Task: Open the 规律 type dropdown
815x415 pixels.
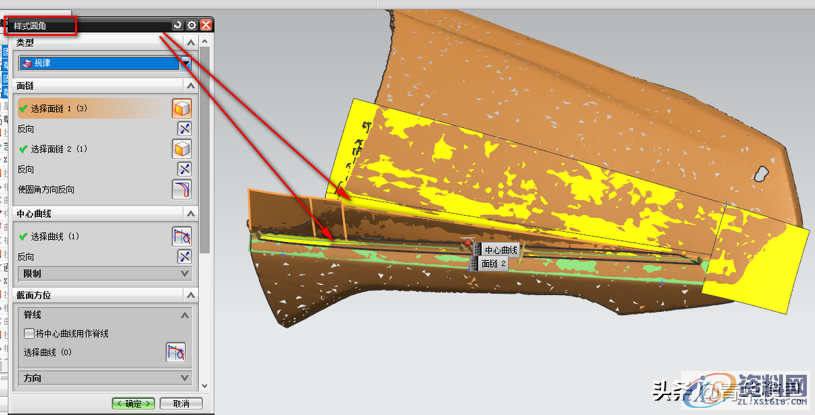Action: pyautogui.click(x=186, y=63)
